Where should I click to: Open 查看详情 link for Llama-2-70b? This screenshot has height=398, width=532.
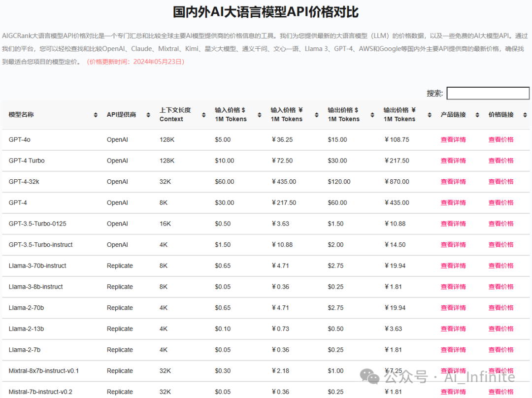[x=453, y=308]
